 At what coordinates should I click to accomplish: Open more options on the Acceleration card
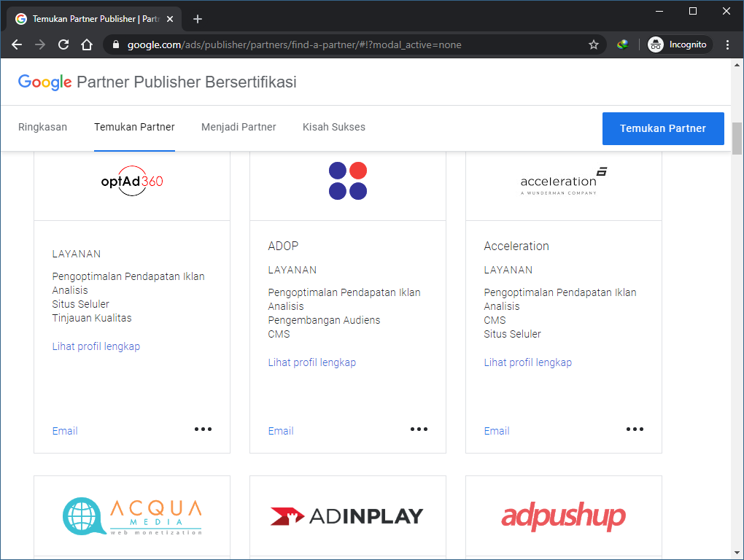pos(635,429)
